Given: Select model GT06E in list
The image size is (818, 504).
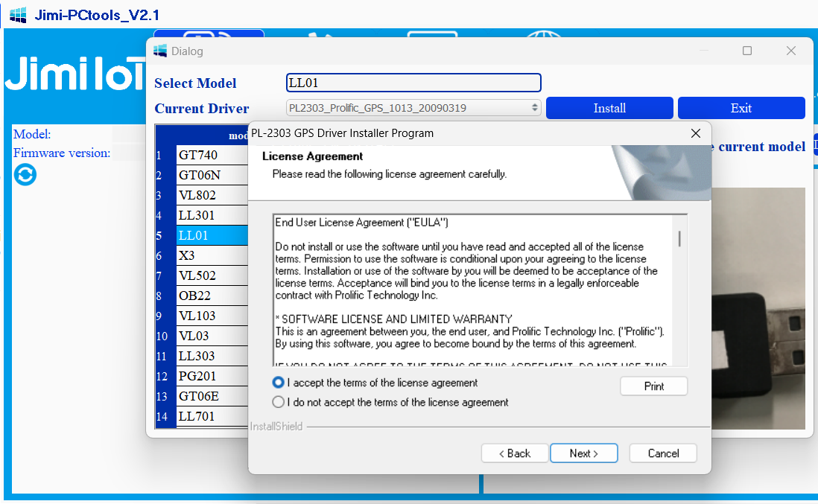Looking at the screenshot, I should click(x=212, y=396).
